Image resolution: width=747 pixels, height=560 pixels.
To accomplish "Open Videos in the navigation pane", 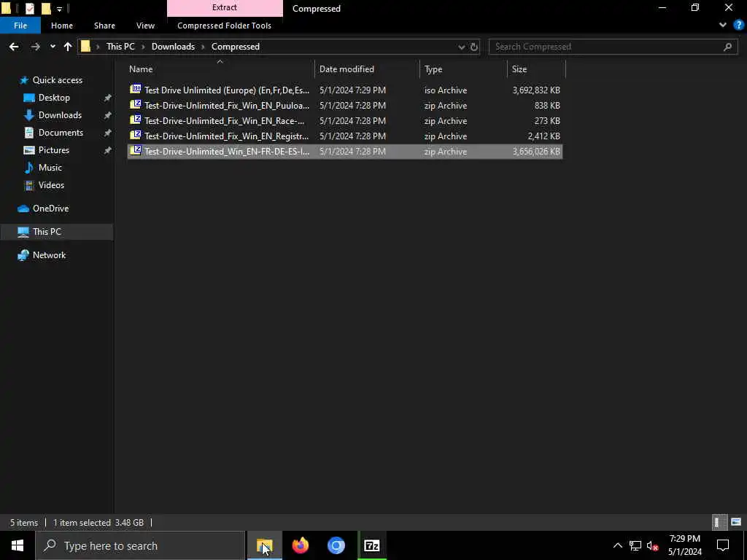I will point(51,184).
